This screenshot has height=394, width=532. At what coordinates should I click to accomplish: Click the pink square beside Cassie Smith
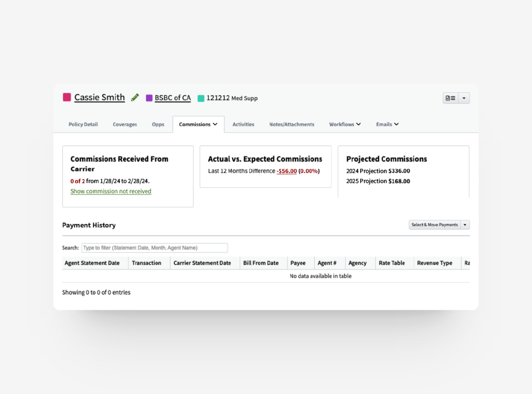tap(67, 97)
